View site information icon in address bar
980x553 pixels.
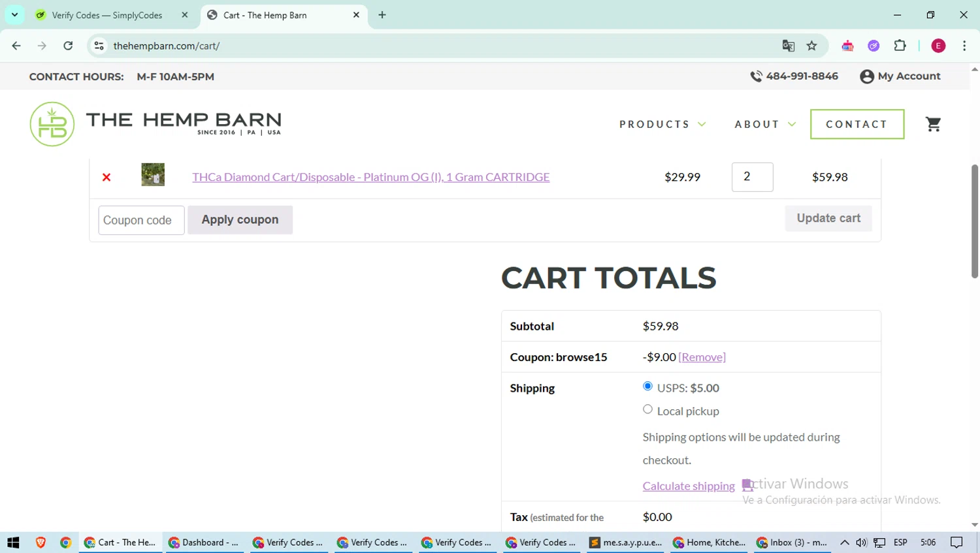(x=99, y=46)
